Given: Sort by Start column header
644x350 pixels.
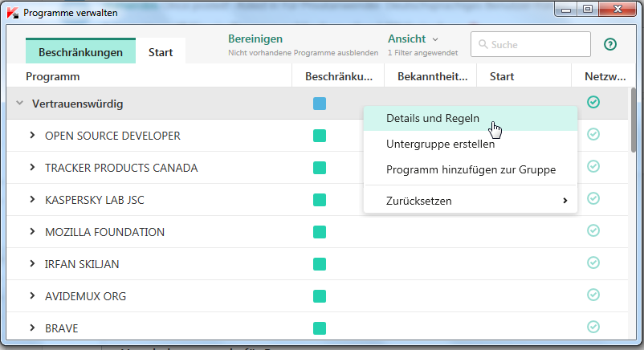Looking at the screenshot, I should pos(524,76).
